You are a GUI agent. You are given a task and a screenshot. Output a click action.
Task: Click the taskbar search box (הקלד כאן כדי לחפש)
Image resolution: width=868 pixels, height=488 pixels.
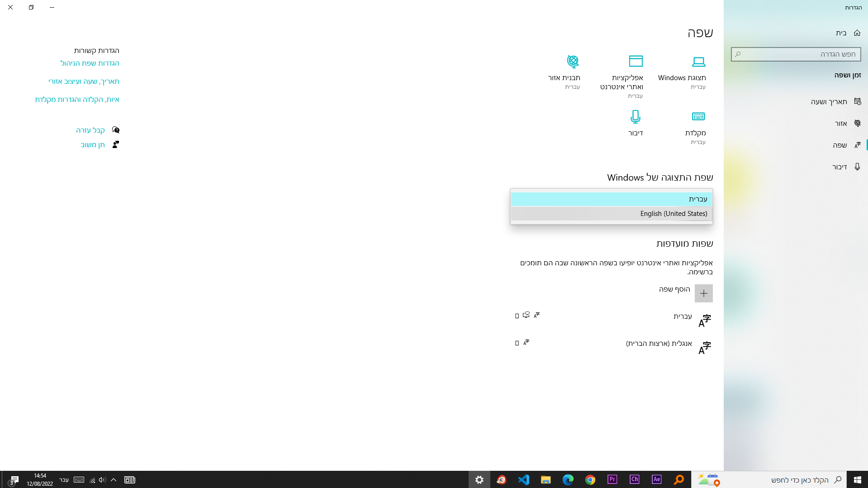(x=769, y=480)
